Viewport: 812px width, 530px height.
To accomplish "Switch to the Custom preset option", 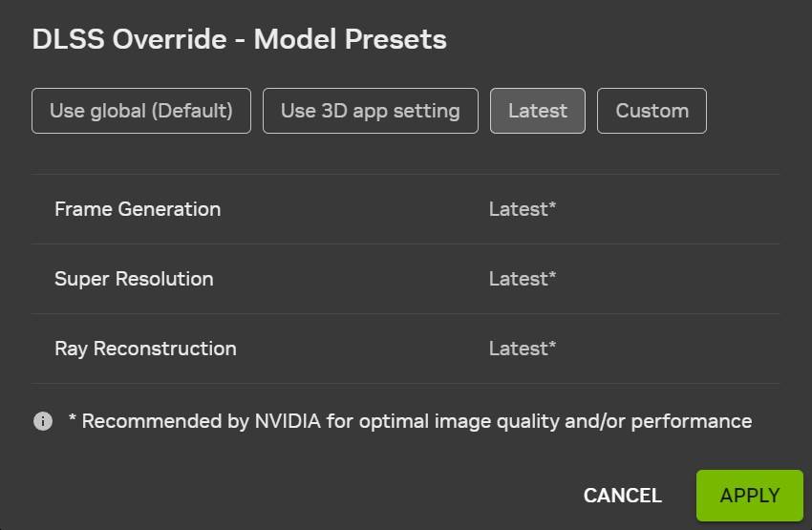I will [x=652, y=111].
